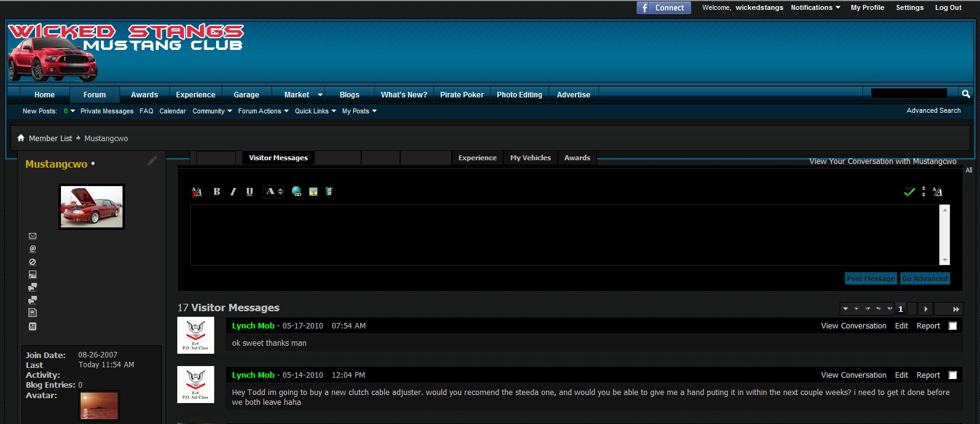Click the green checkmark spell-check icon
This screenshot has width=980, height=424.
tap(909, 192)
